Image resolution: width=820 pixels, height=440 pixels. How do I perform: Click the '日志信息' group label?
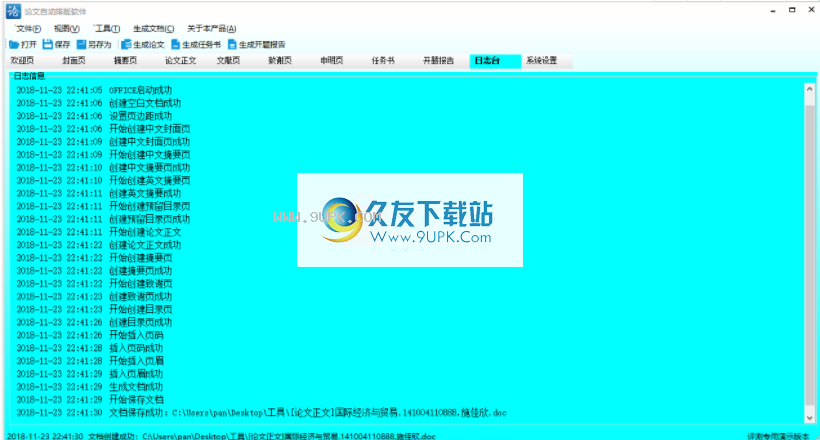(x=29, y=76)
